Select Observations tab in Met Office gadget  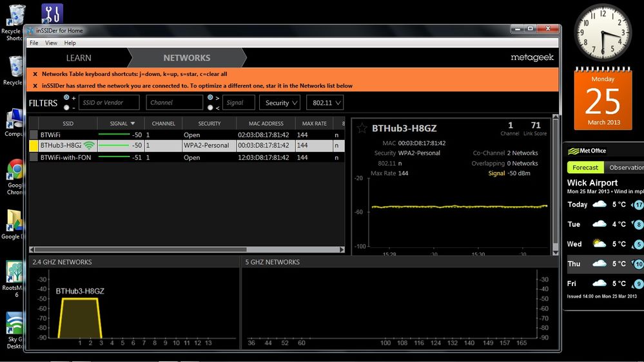click(x=625, y=167)
